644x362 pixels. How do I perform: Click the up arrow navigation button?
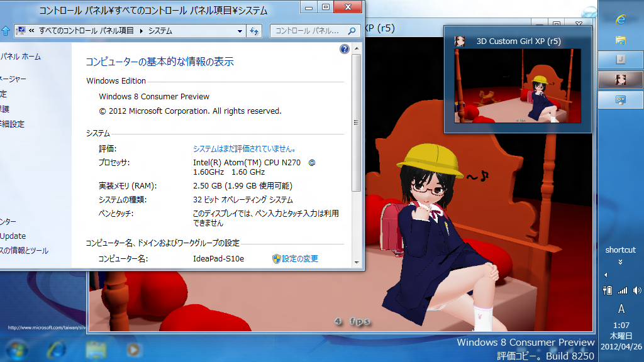click(5, 31)
